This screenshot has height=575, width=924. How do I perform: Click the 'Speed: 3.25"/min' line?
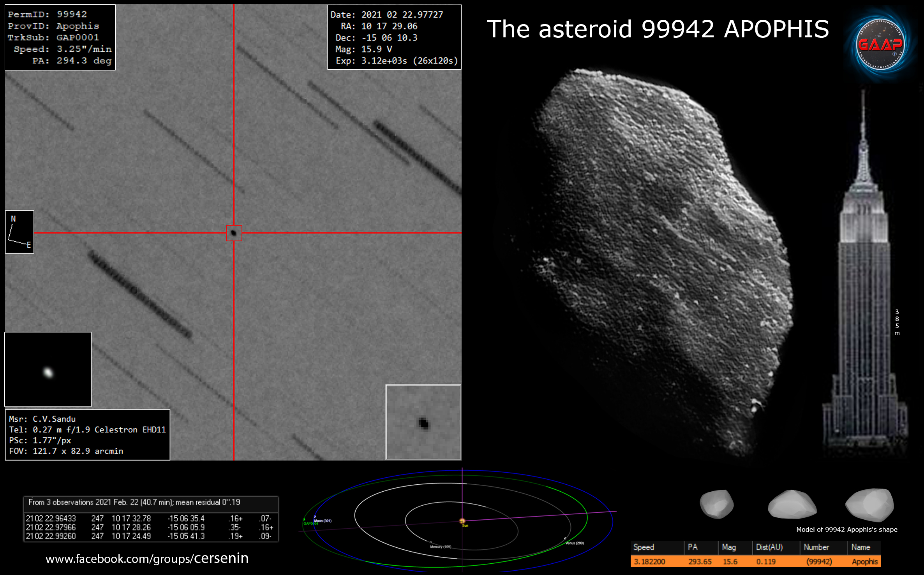[x=63, y=49]
